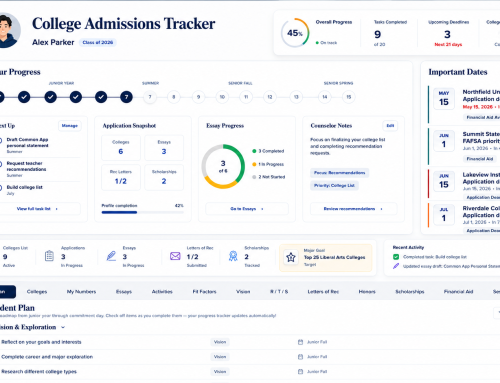Image resolution: width=500 pixels, height=383 pixels.
Task: Click the Profile completion progress bar
Action: tap(142, 212)
